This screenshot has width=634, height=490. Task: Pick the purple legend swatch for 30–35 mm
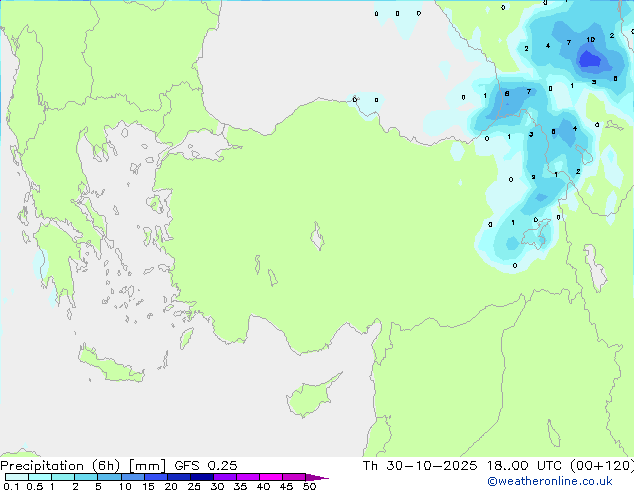tap(225, 477)
